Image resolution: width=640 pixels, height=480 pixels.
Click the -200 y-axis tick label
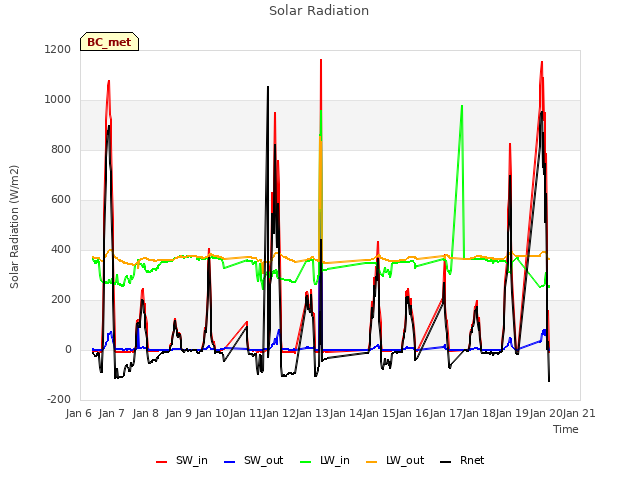[x=59, y=400]
